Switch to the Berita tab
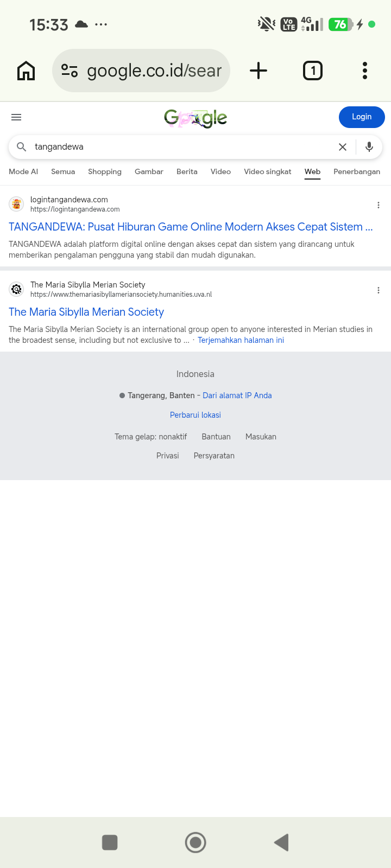 click(187, 171)
